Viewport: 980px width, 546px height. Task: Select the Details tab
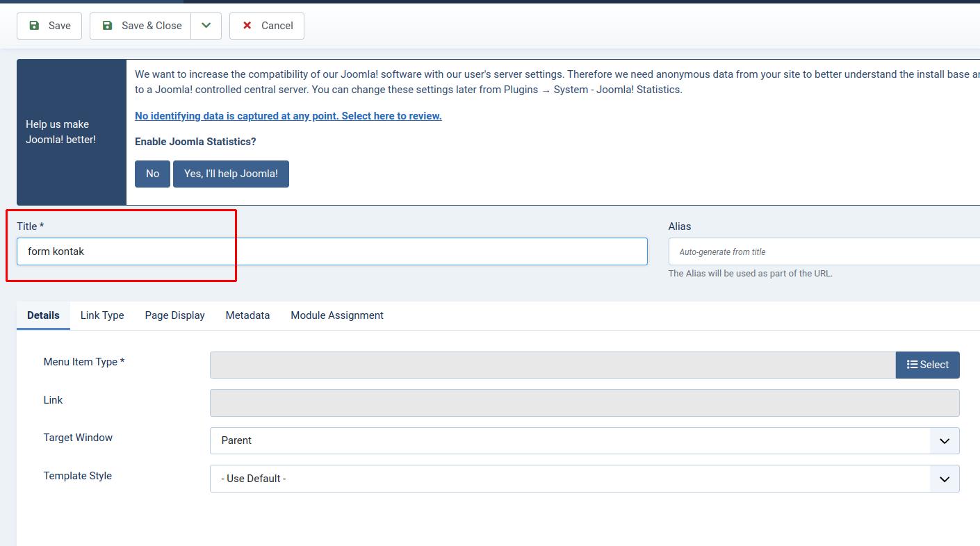43,315
